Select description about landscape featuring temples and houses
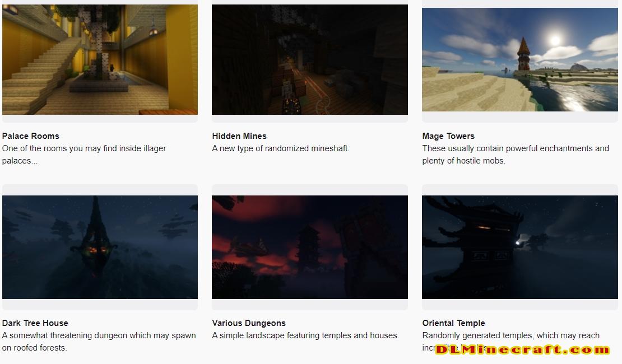 [305, 335]
